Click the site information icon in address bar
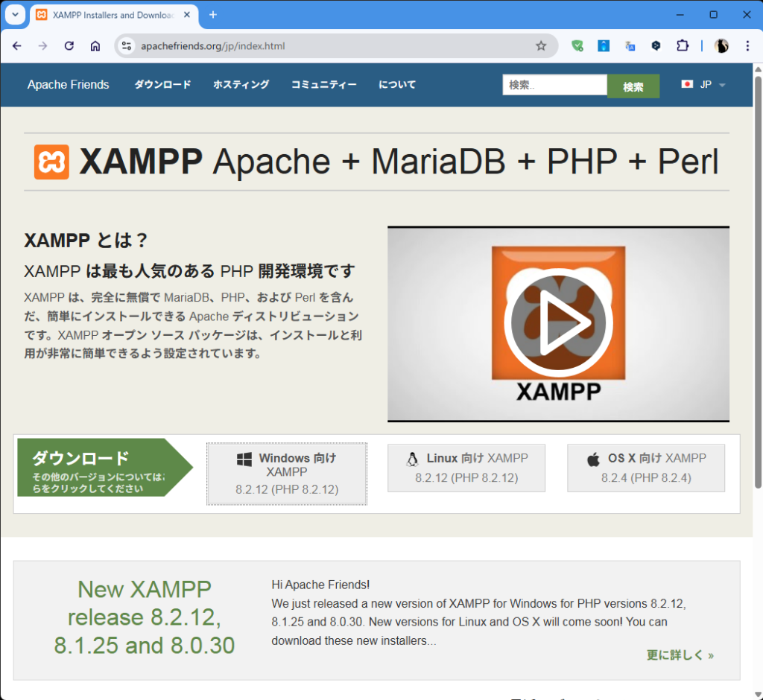This screenshot has height=700, width=763. (x=127, y=46)
